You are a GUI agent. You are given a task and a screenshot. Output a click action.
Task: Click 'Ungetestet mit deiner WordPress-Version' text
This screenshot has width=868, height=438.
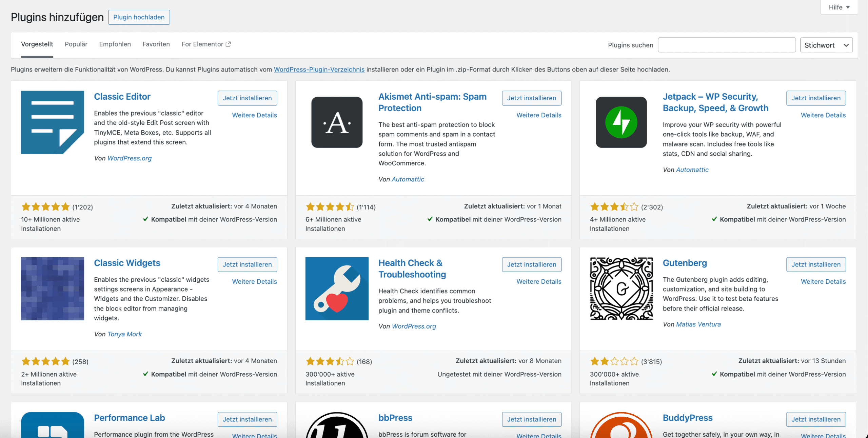[499, 374]
